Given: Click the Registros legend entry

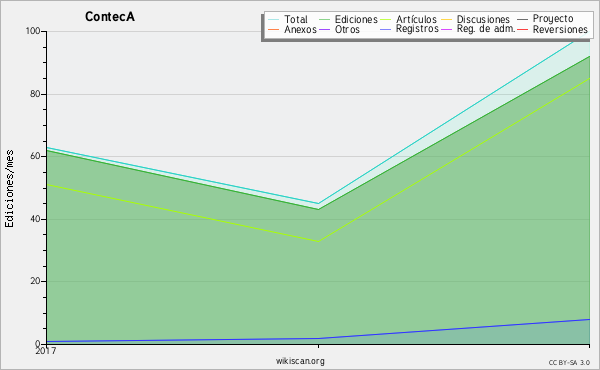Looking at the screenshot, I should [417, 29].
